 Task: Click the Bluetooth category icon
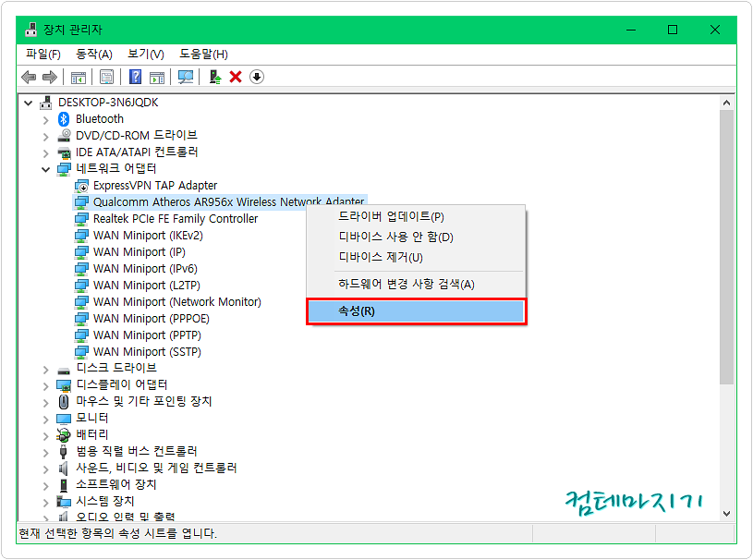[x=64, y=118]
